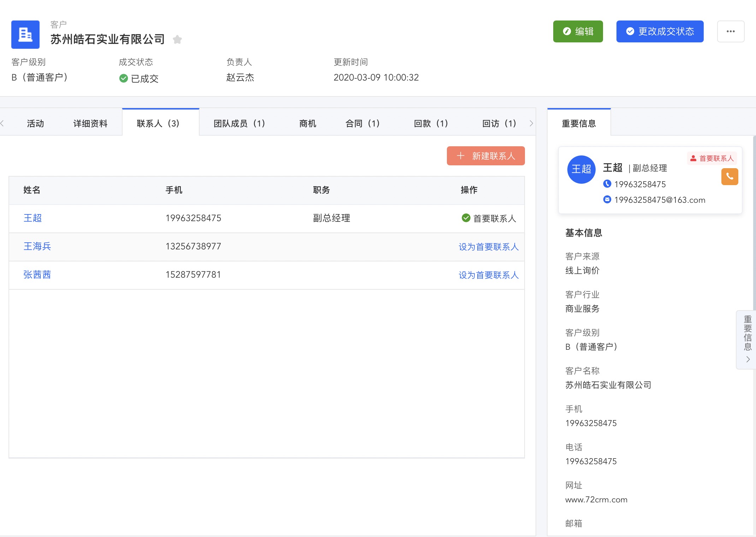This screenshot has width=756, height=537.
Task: Click the 王超 round avatar
Action: coord(581,169)
